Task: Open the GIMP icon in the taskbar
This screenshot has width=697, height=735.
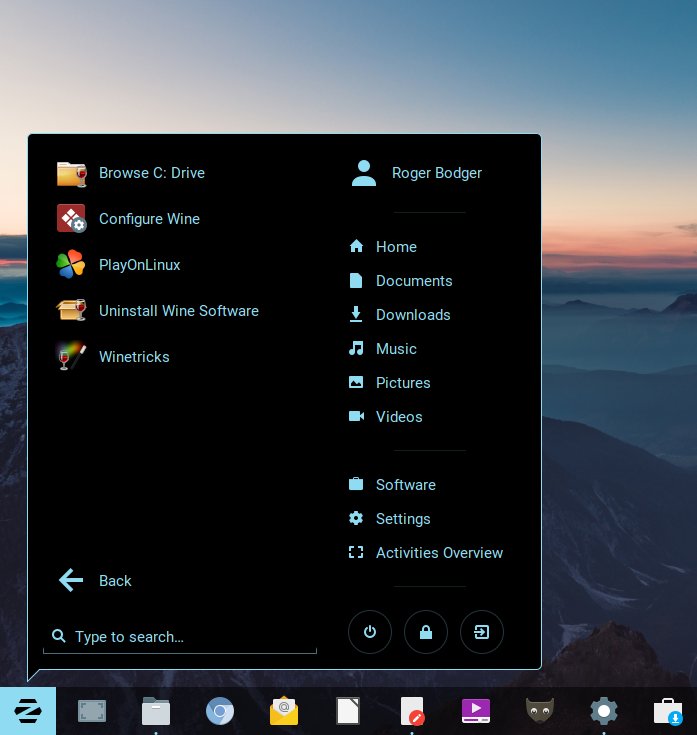Action: tap(540, 711)
